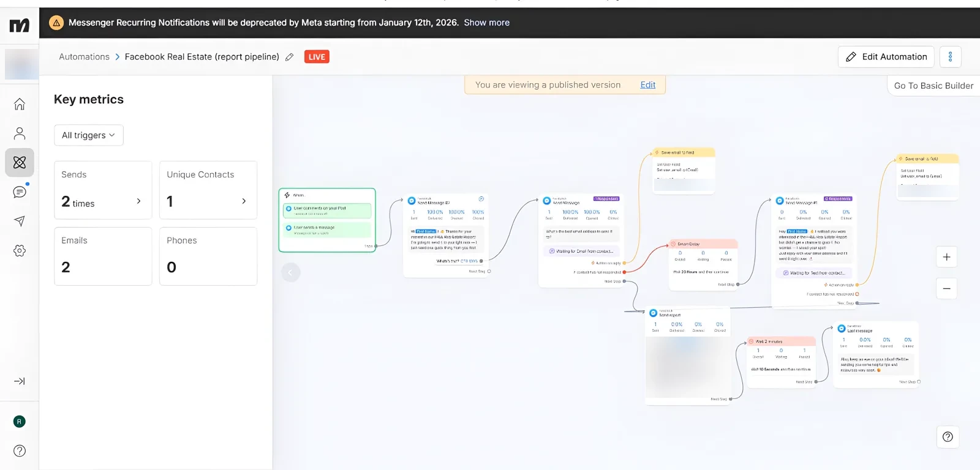Click the Manychat logo

(x=19, y=25)
